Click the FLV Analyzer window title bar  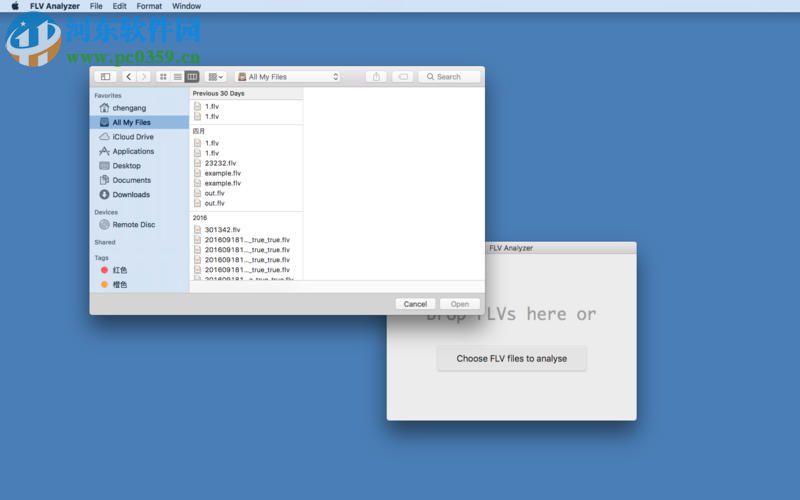pos(560,248)
